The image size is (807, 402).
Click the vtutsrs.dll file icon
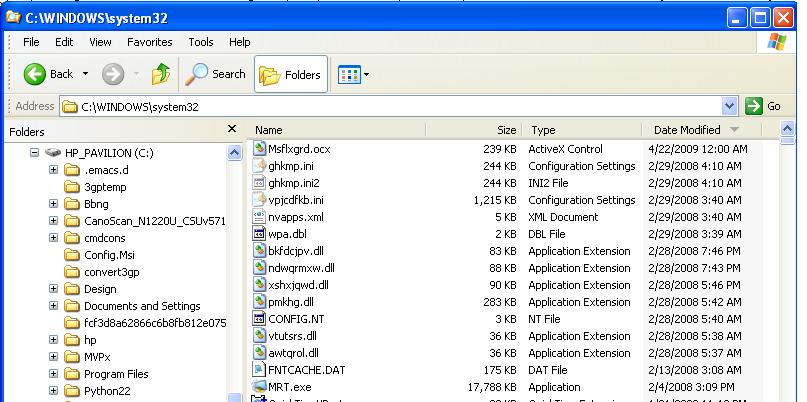259,336
